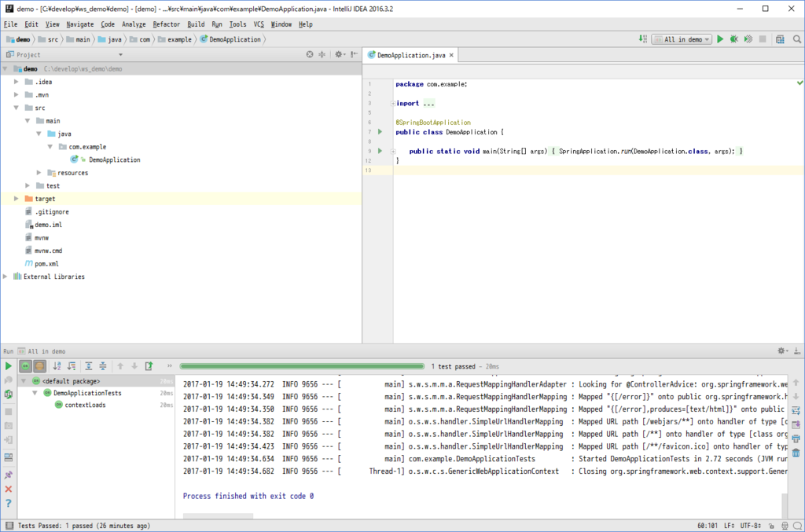Expand the target folder
Screen dimensions: 805x532
pos(17,199)
